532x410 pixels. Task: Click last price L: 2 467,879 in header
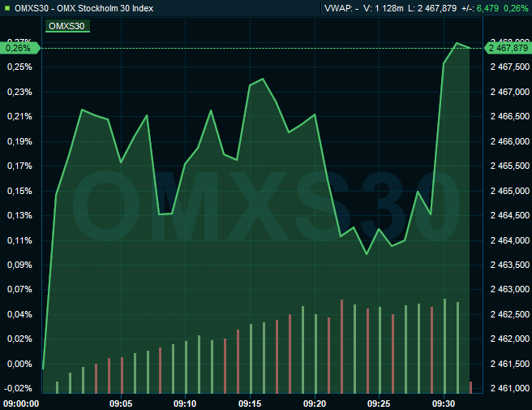coord(432,8)
